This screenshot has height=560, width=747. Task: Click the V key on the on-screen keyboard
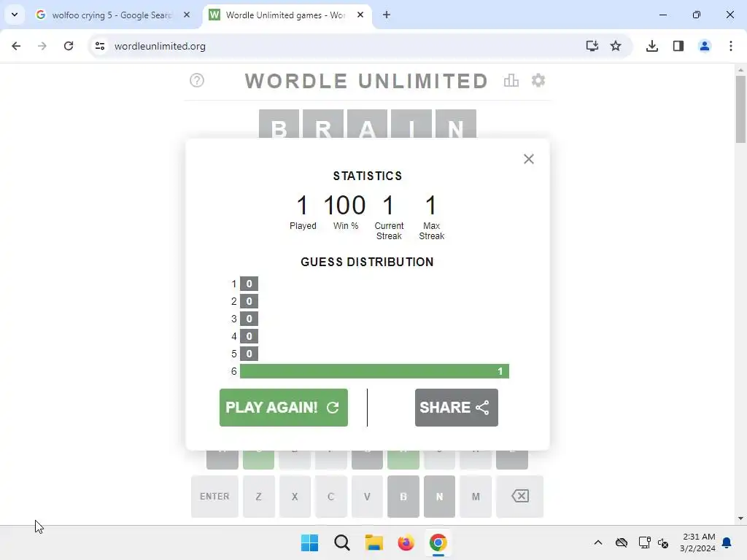click(x=368, y=496)
